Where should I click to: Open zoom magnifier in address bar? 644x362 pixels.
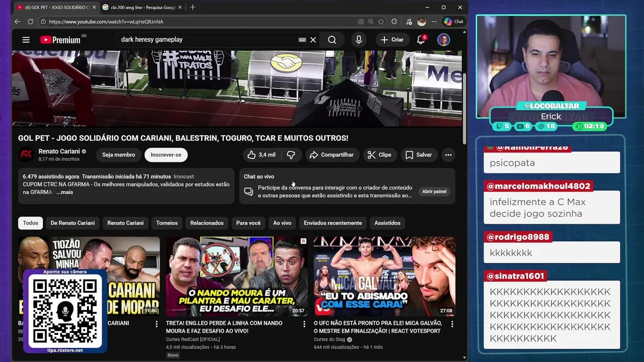point(371,22)
